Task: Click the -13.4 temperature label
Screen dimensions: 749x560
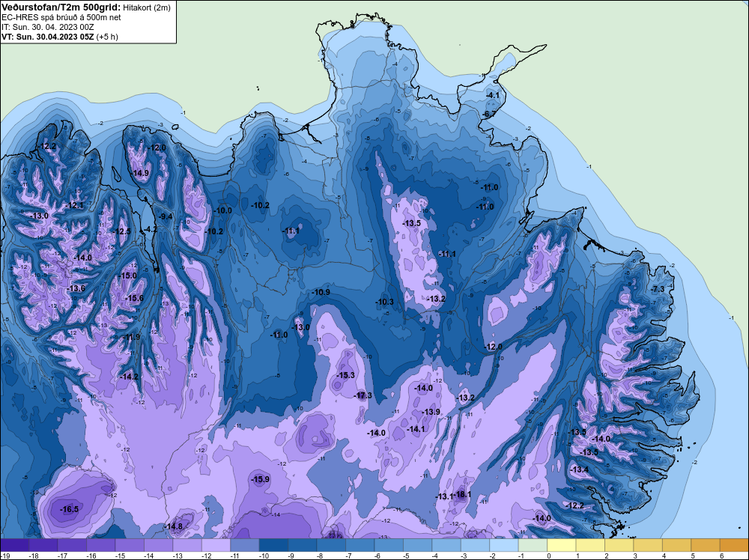Action: [x=580, y=469]
